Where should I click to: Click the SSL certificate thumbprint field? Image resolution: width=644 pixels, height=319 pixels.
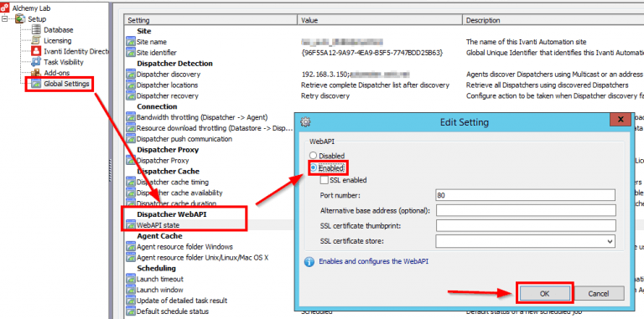pyautogui.click(x=526, y=225)
